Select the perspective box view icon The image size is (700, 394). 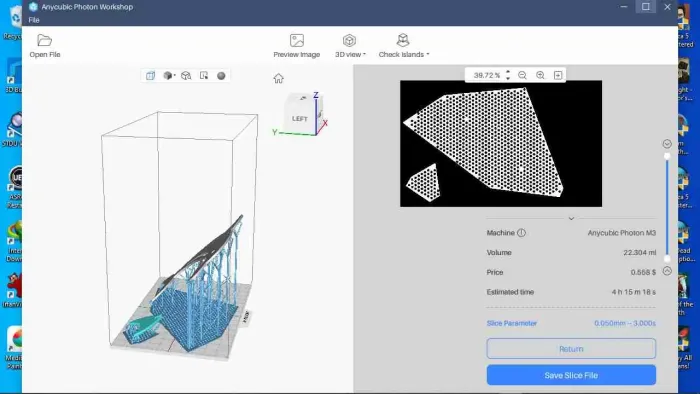(150, 76)
